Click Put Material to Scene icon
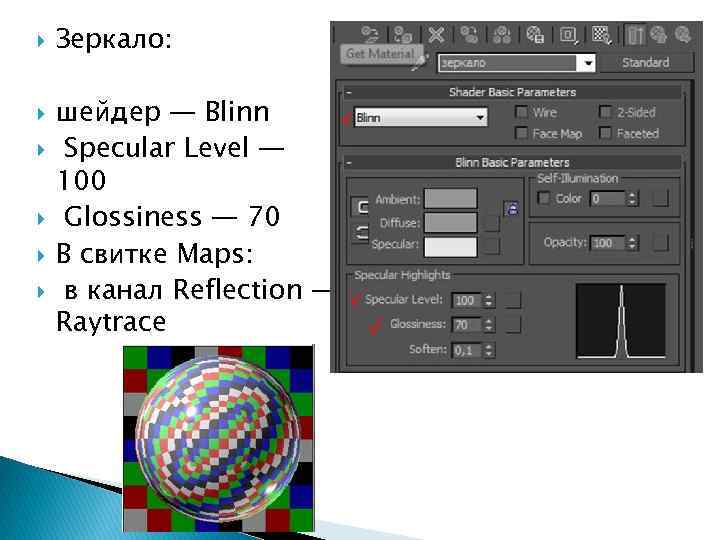The height and width of the screenshot is (540, 720). coord(370,34)
